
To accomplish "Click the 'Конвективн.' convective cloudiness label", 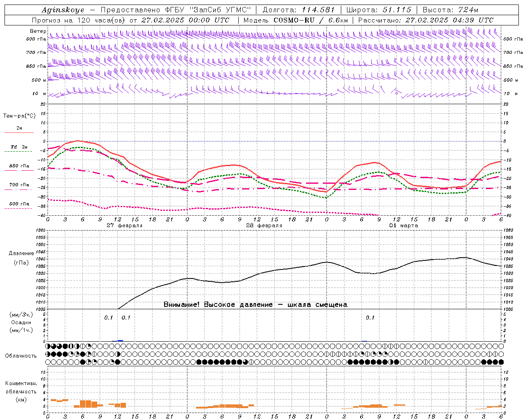I will tap(21, 383).
